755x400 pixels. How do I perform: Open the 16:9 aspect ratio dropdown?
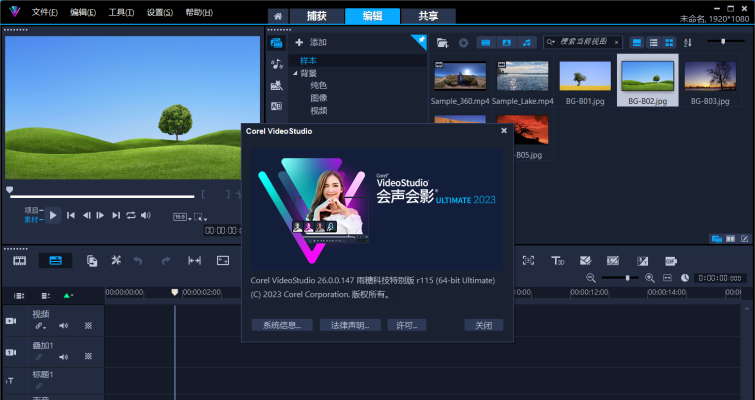182,218
